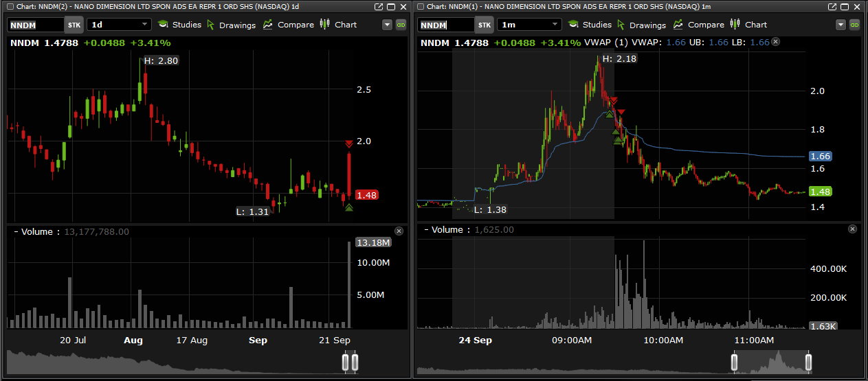Click the line-graph Compare icon, 1m chart
The height and width of the screenshot is (381, 868).
[678, 25]
